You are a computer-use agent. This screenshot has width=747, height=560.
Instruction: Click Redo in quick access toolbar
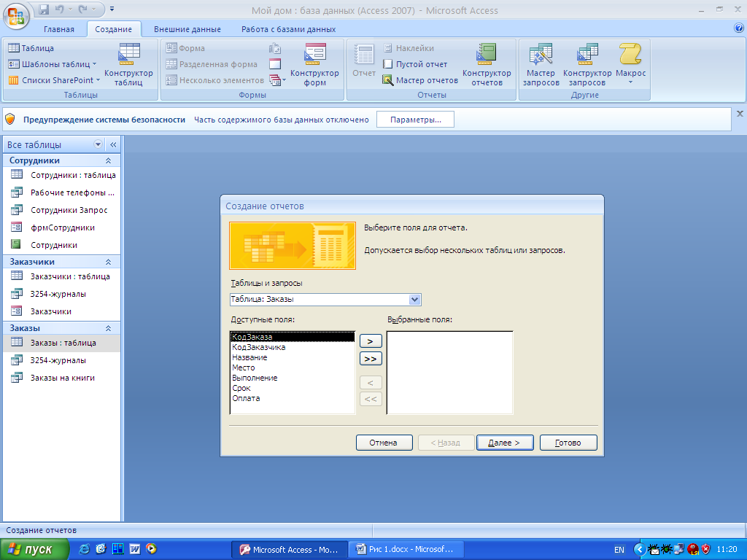pos(83,9)
